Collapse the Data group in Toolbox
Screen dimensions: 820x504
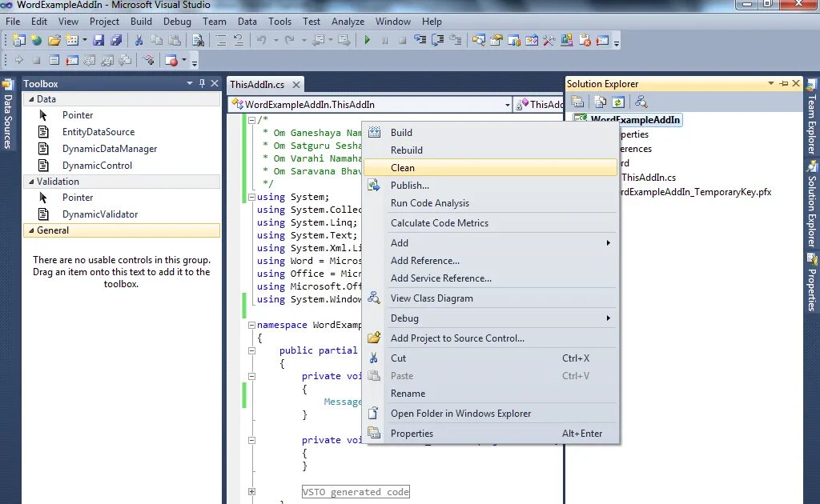pos(31,99)
